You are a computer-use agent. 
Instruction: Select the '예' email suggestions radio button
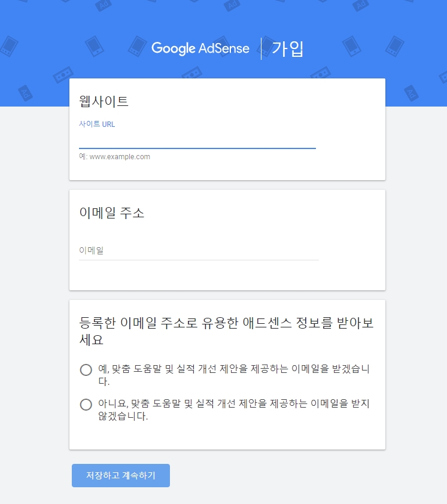pyautogui.click(x=86, y=370)
